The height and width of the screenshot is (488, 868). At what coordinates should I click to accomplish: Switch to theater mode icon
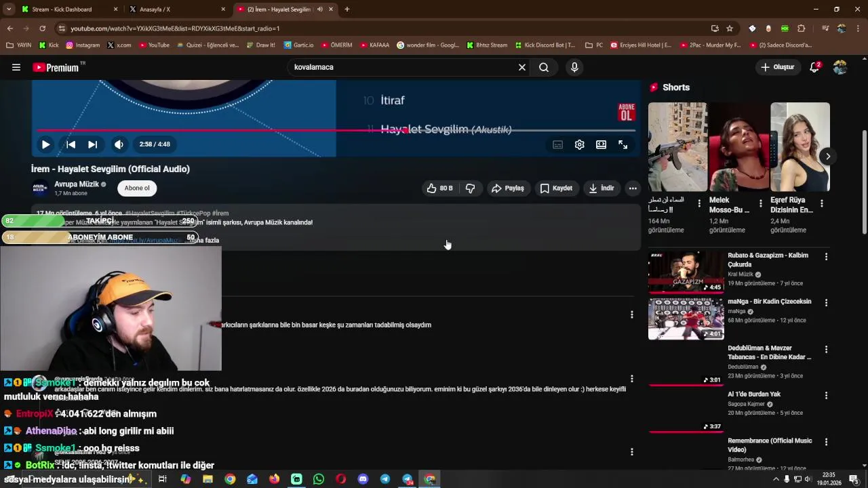pos(601,144)
